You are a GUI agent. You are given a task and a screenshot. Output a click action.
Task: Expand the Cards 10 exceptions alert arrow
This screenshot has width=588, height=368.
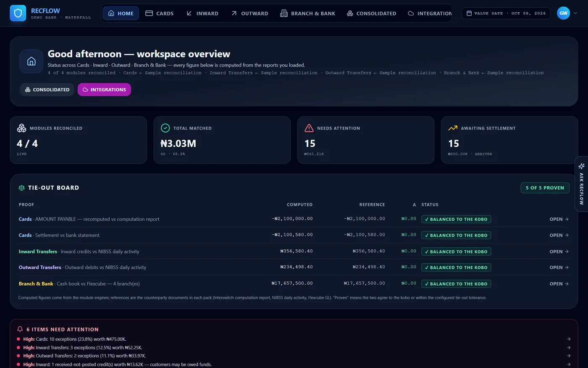[x=569, y=339]
